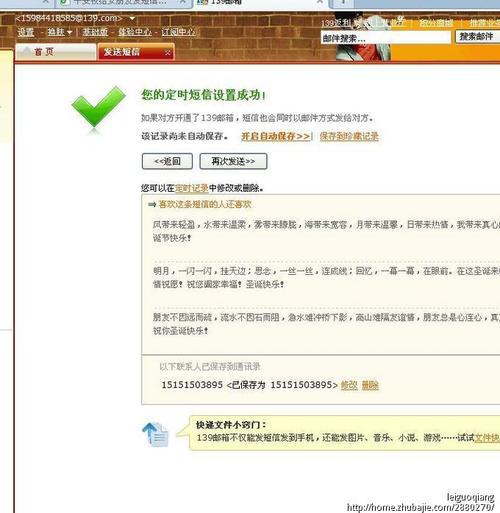Screen dimensions: 500x513
Task: Open the account dropdown next to email address
Action: click(x=132, y=18)
